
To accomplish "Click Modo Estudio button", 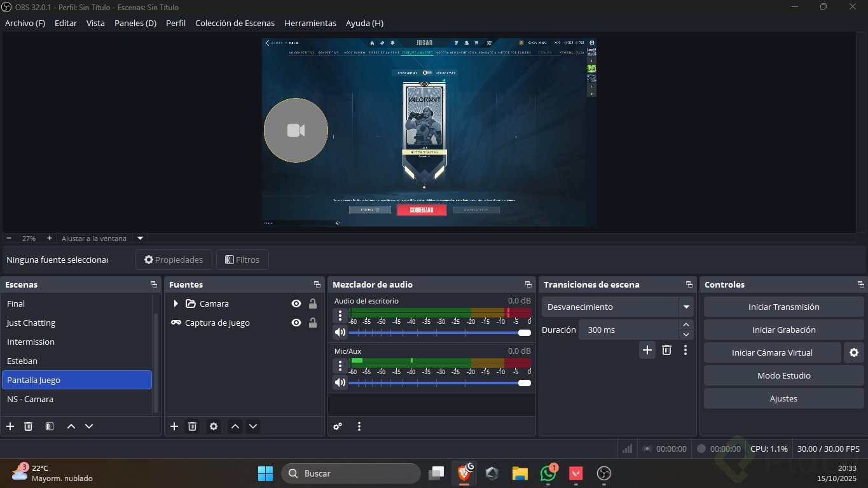I will [783, 375].
